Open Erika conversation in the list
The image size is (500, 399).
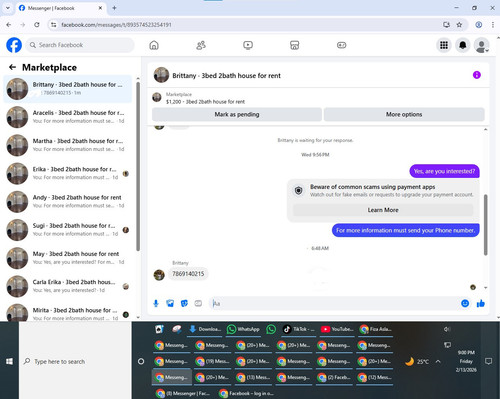point(68,173)
